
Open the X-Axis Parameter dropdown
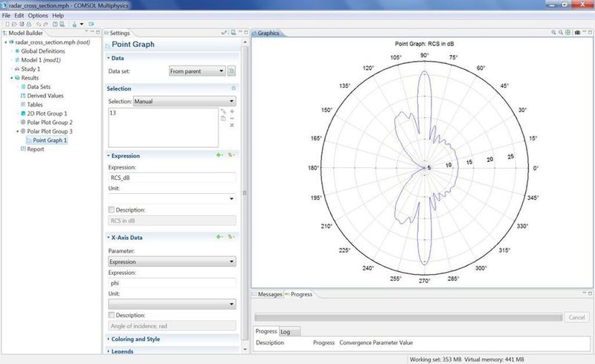tap(172, 261)
